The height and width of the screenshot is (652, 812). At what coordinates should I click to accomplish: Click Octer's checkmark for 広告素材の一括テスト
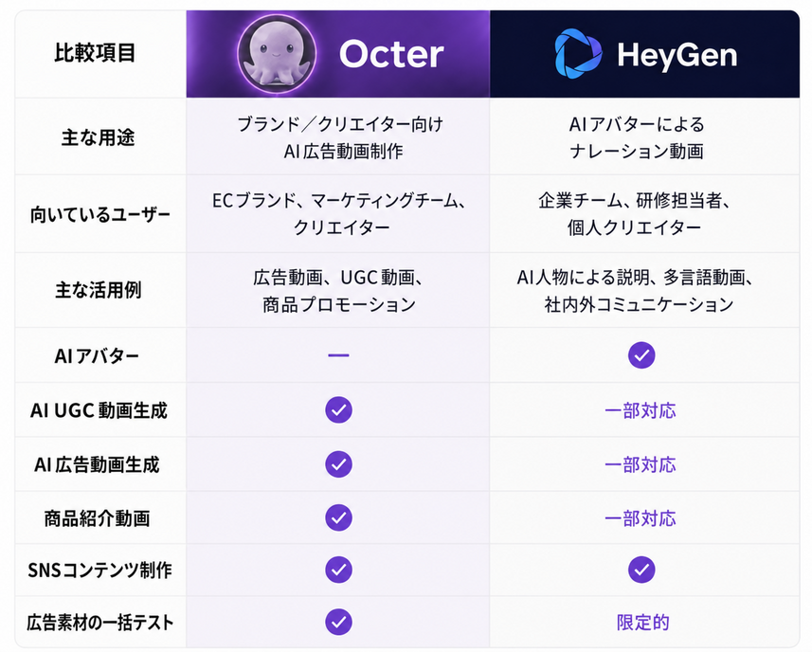tap(338, 622)
